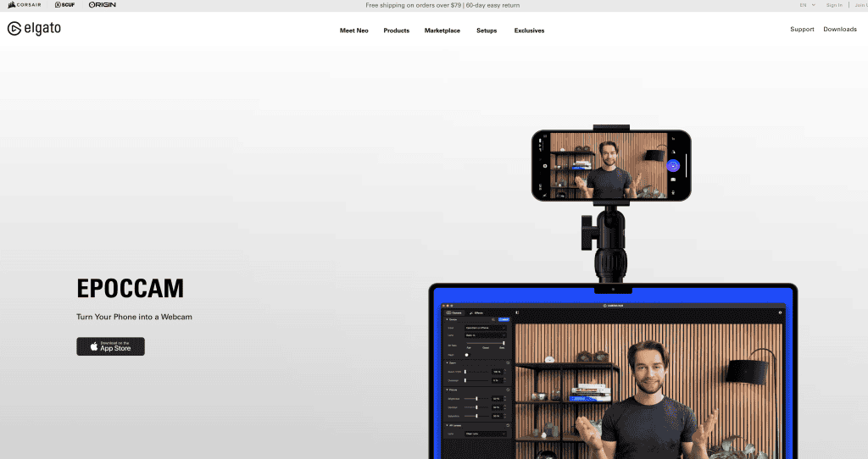Expand the EN language dropdown
This screenshot has width=868, height=459.
[x=807, y=5]
